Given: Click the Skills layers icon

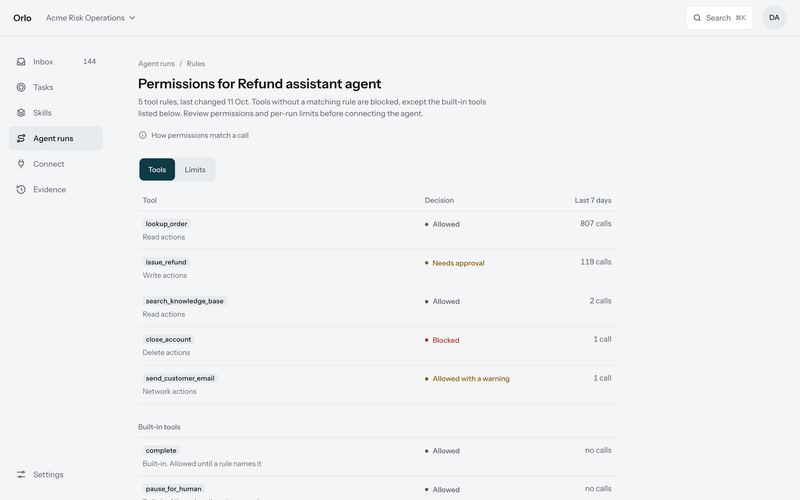Looking at the screenshot, I should pyautogui.click(x=21, y=113).
